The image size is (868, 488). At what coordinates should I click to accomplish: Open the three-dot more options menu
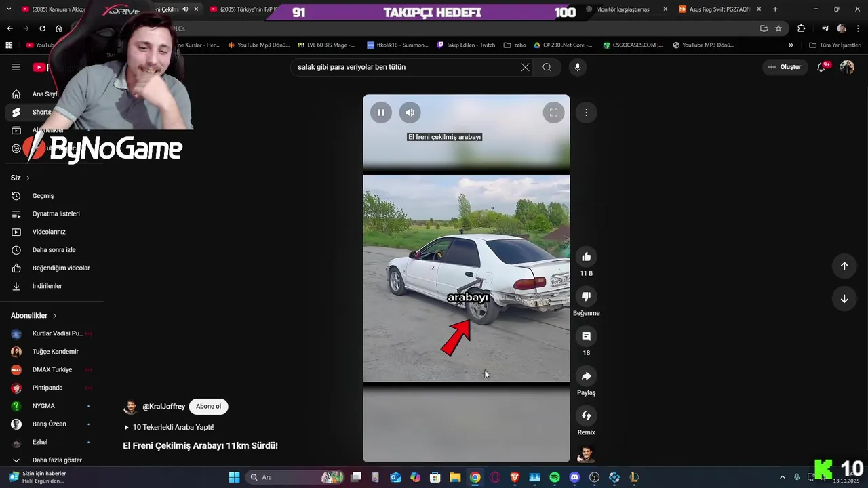pyautogui.click(x=586, y=113)
